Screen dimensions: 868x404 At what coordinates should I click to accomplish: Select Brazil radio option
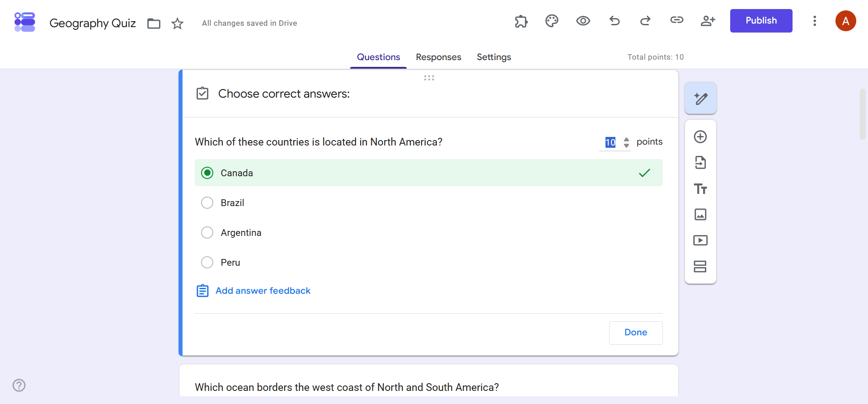pyautogui.click(x=207, y=203)
